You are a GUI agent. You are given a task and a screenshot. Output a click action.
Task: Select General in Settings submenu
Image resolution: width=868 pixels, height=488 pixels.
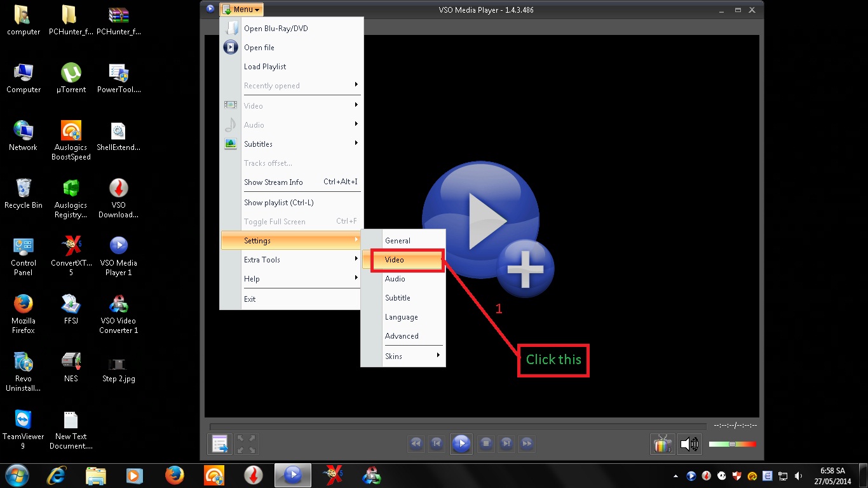pos(403,241)
